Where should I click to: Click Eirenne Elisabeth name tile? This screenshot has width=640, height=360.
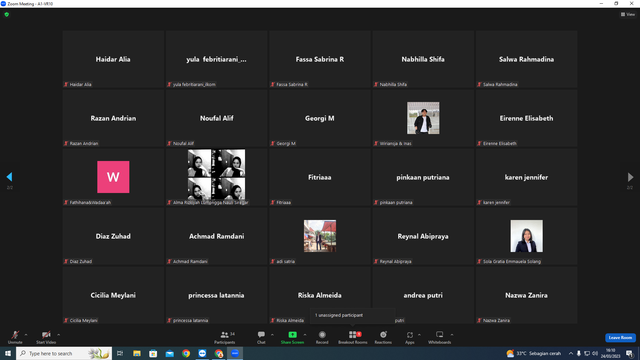[x=527, y=118]
